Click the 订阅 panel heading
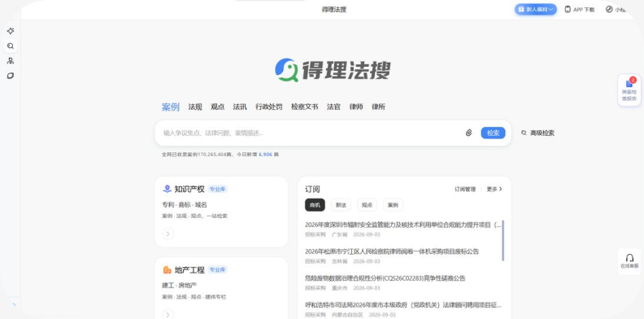644x319 pixels. click(x=312, y=189)
